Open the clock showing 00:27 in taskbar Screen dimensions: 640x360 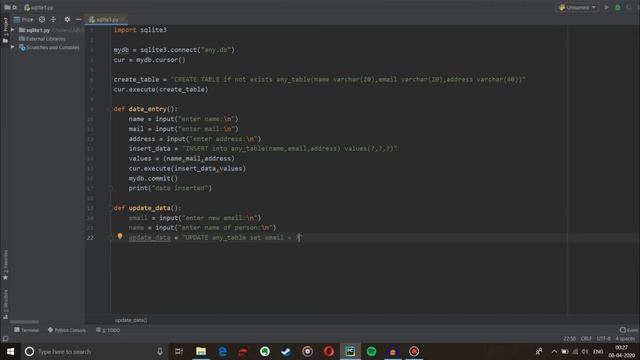(x=622, y=351)
